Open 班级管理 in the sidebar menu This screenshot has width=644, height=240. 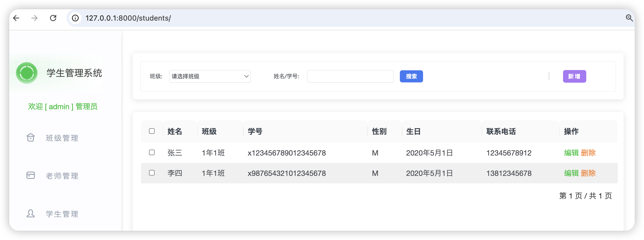(62, 138)
